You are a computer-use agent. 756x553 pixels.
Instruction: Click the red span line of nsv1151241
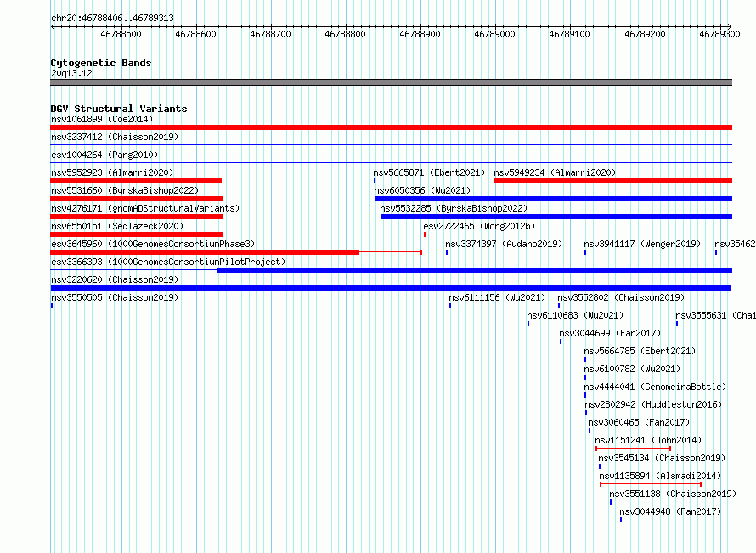click(x=633, y=449)
